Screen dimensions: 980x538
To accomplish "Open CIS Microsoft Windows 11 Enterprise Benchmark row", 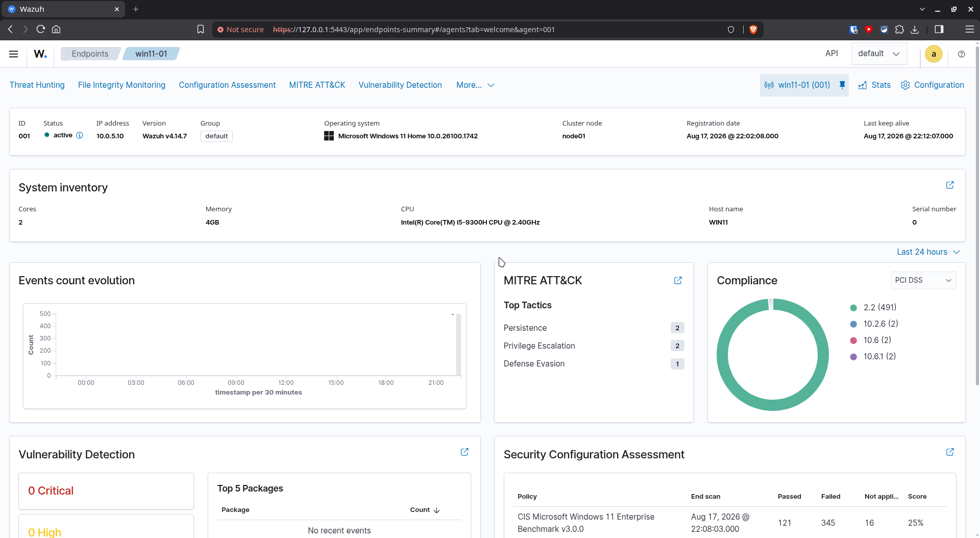I will [x=730, y=523].
